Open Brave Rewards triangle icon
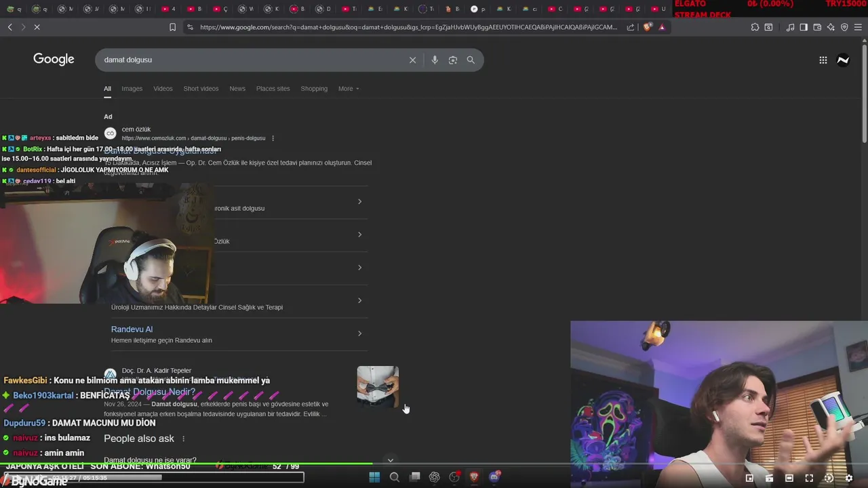Image resolution: width=868 pixels, height=488 pixels. (x=662, y=27)
